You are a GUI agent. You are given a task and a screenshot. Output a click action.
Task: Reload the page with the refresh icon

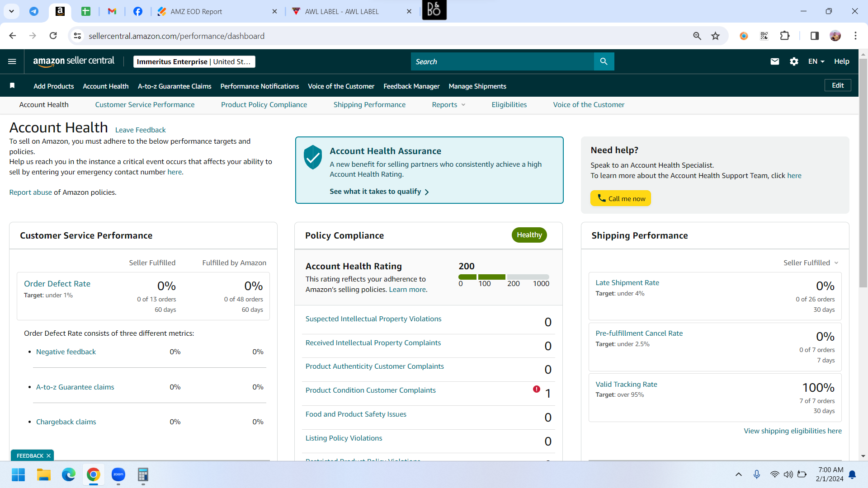[x=53, y=36]
